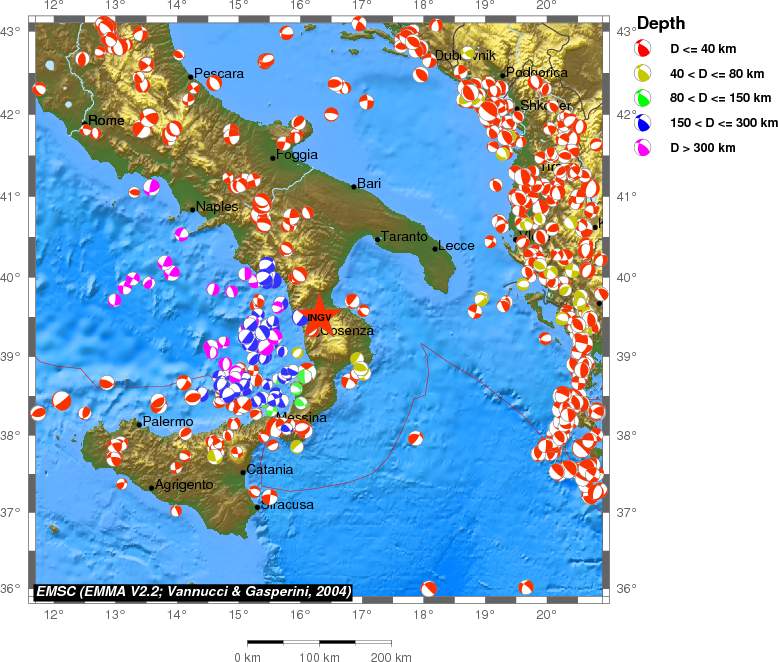Image resolution: width=778 pixels, height=662 pixels.
Task: Click the '80 < D <= 150 km' legend text
Action: [720, 98]
